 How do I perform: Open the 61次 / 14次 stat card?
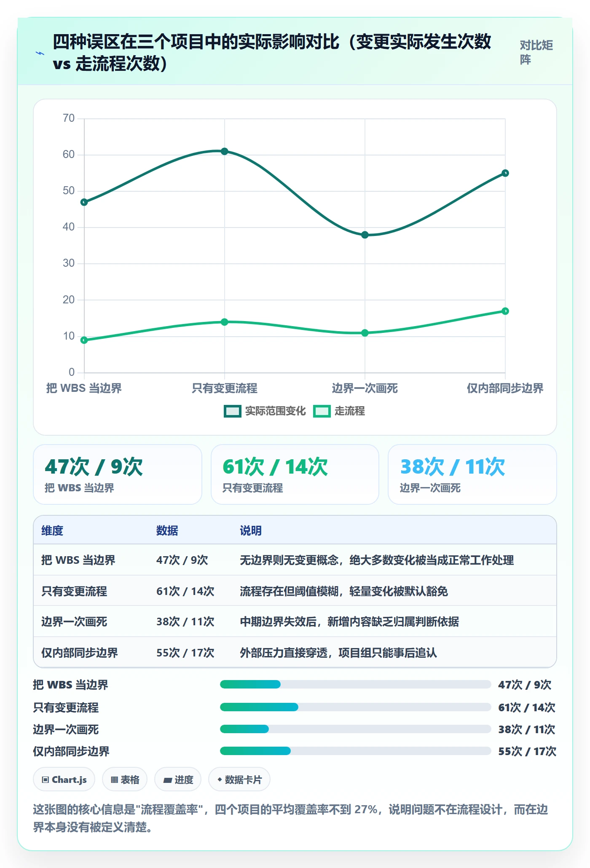pyautogui.click(x=295, y=474)
